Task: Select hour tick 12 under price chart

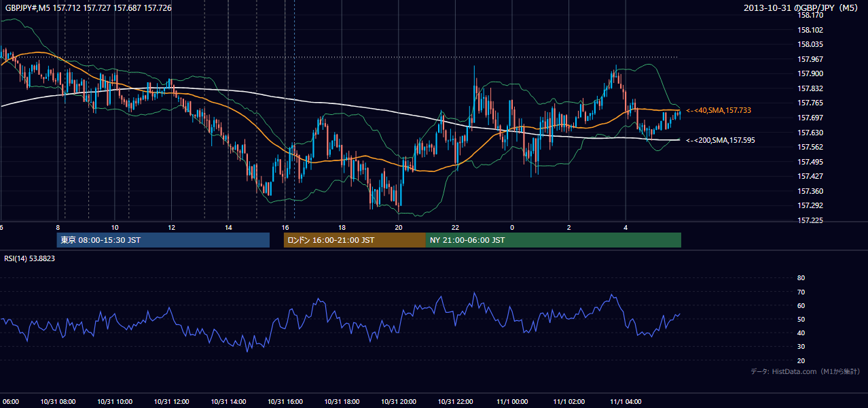Action: 171,227
